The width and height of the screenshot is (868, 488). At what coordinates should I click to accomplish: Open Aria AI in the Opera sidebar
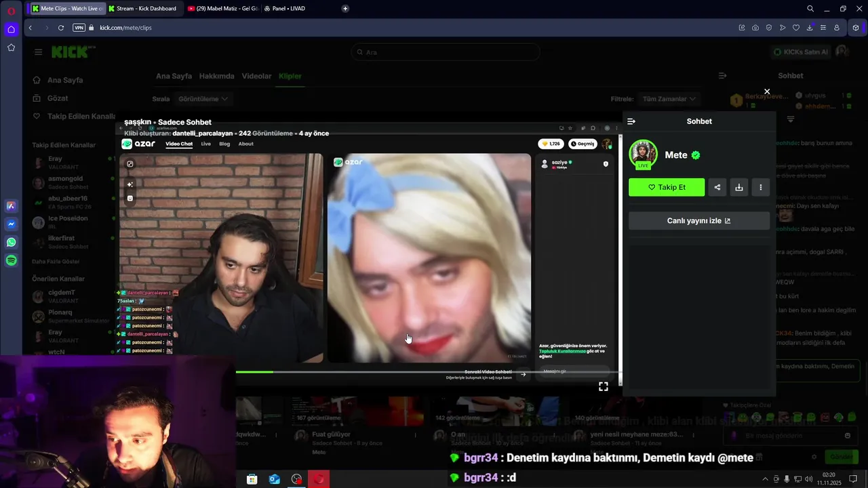point(11,205)
